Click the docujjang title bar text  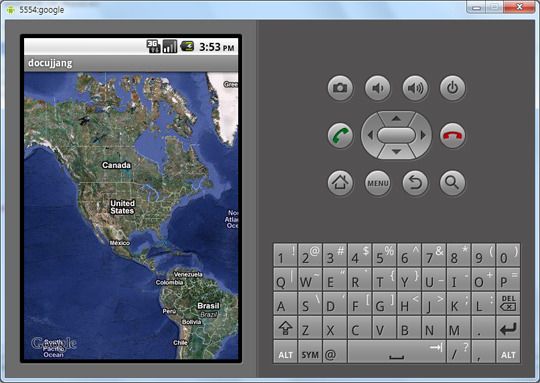tap(50, 63)
